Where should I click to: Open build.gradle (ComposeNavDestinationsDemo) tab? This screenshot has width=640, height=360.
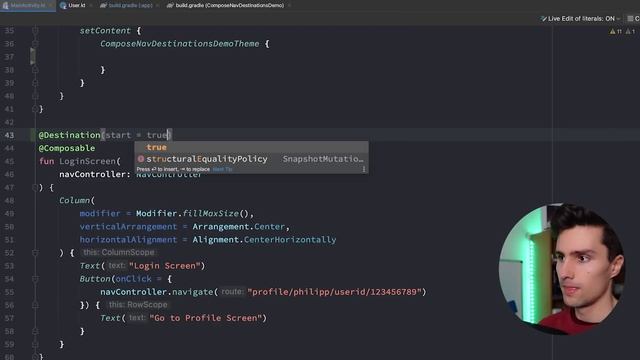(x=229, y=5)
